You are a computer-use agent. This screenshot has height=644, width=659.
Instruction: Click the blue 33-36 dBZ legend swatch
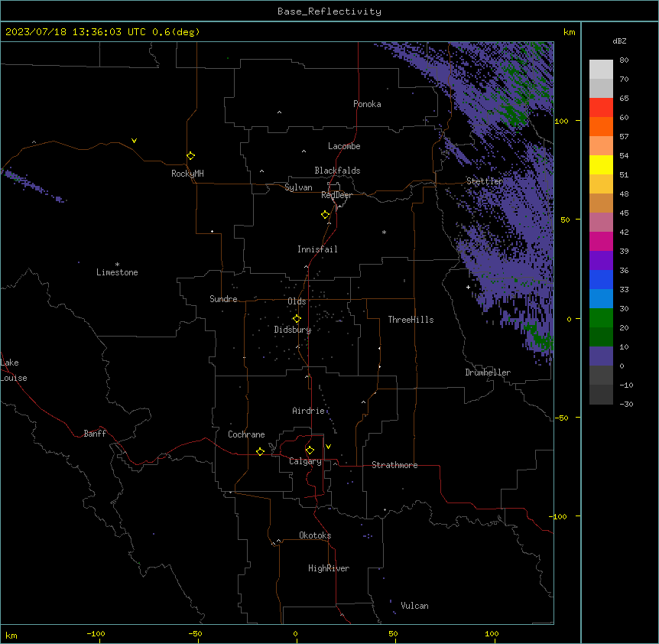pos(601,279)
